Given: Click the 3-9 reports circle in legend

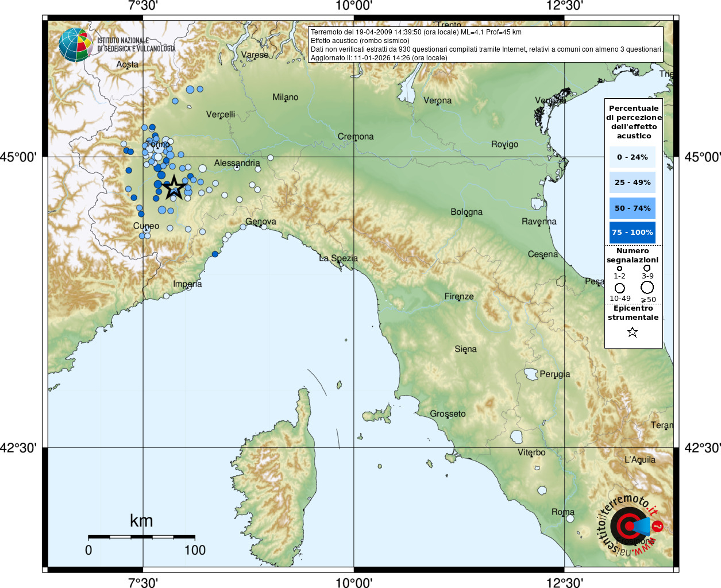Looking at the screenshot, I should click(647, 268).
